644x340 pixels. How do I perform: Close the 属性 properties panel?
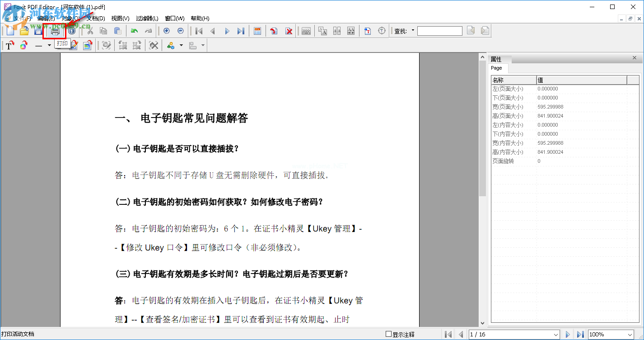coord(635,58)
